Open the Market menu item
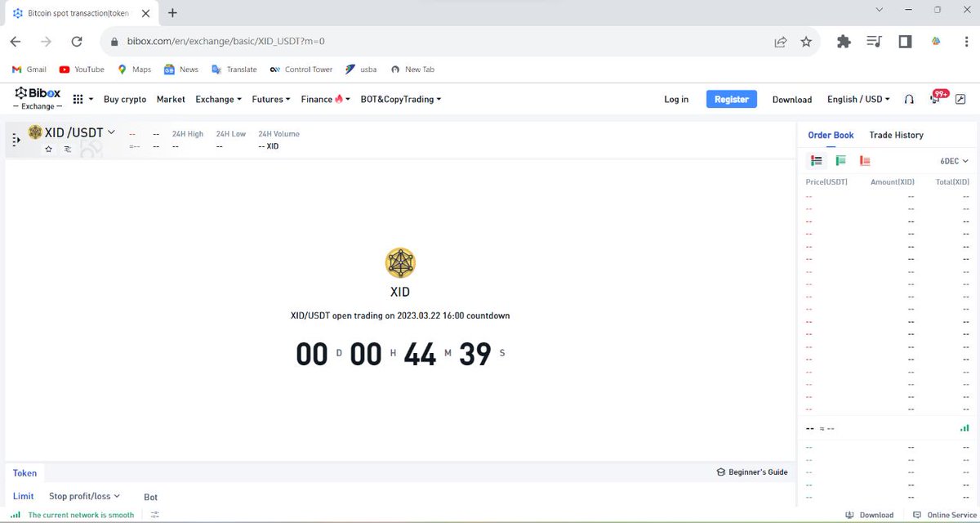This screenshot has height=523, width=980. [x=171, y=99]
